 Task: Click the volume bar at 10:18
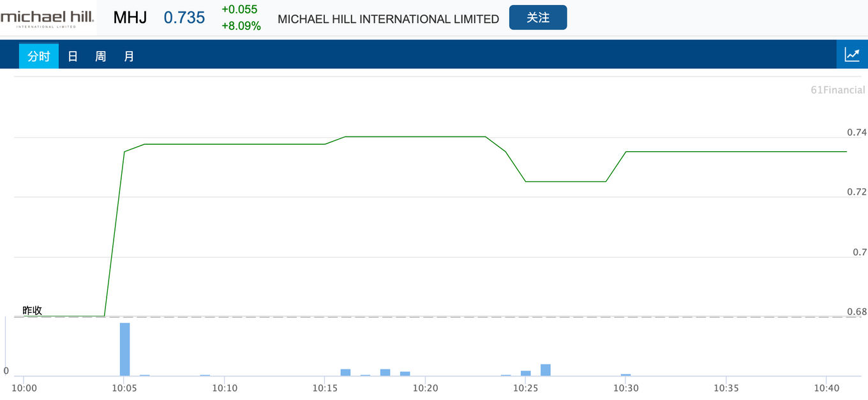[385, 373]
